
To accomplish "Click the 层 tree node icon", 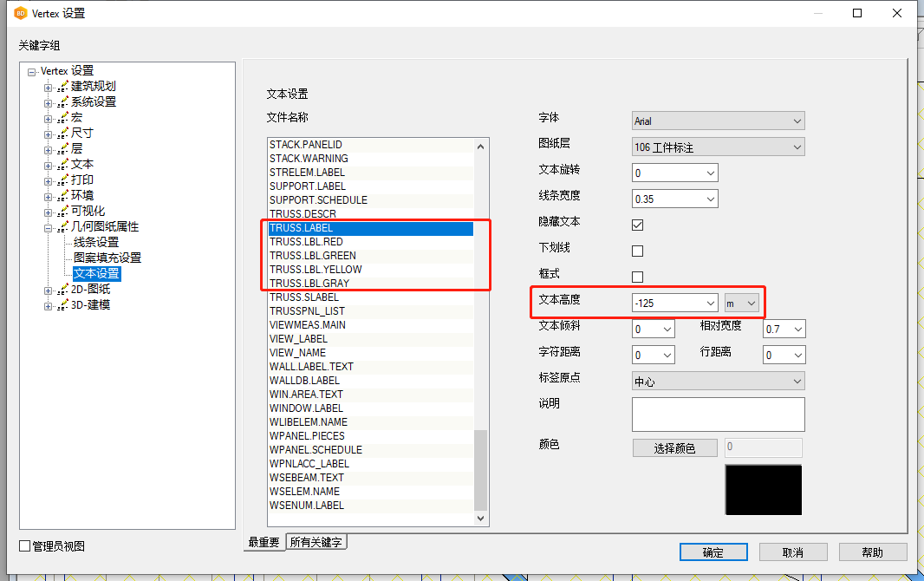I will pyautogui.click(x=62, y=149).
